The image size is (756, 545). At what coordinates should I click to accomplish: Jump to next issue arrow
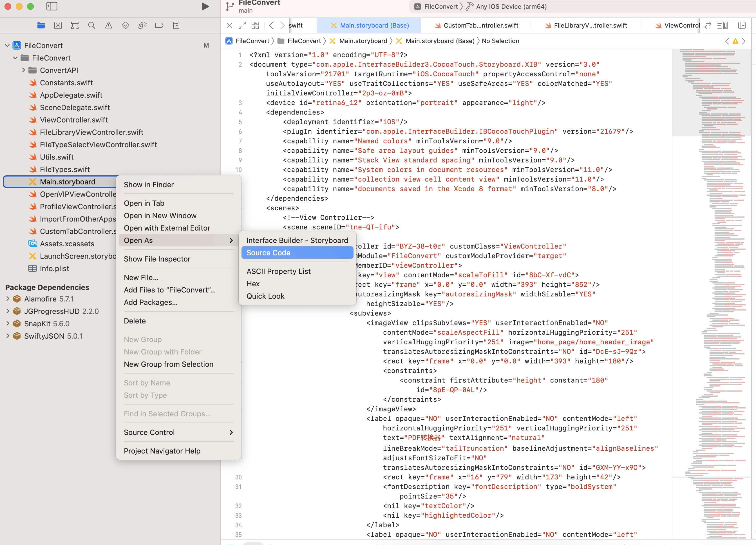coord(744,41)
